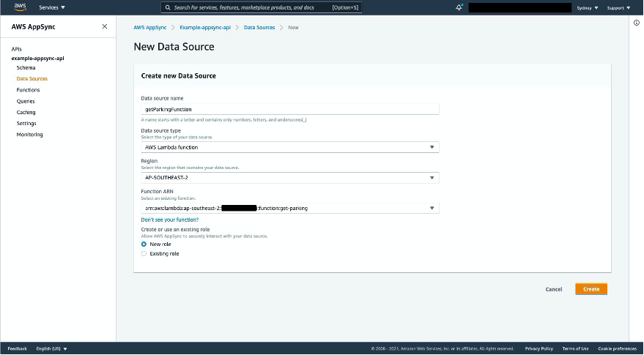Click the Data source name input field
Viewport: 644px width, 355px height.
point(290,109)
